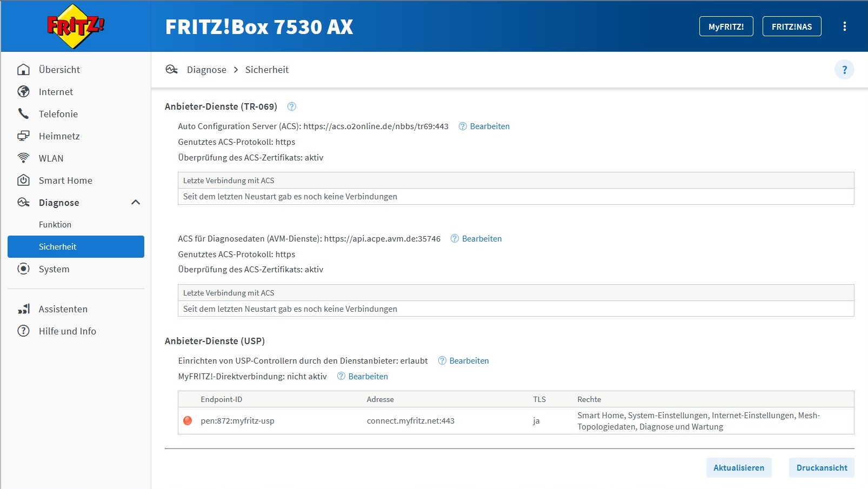Screen dimensions: 868x489
Task: Click Bearbeiten for USP-Controller setup
Action: (x=469, y=361)
